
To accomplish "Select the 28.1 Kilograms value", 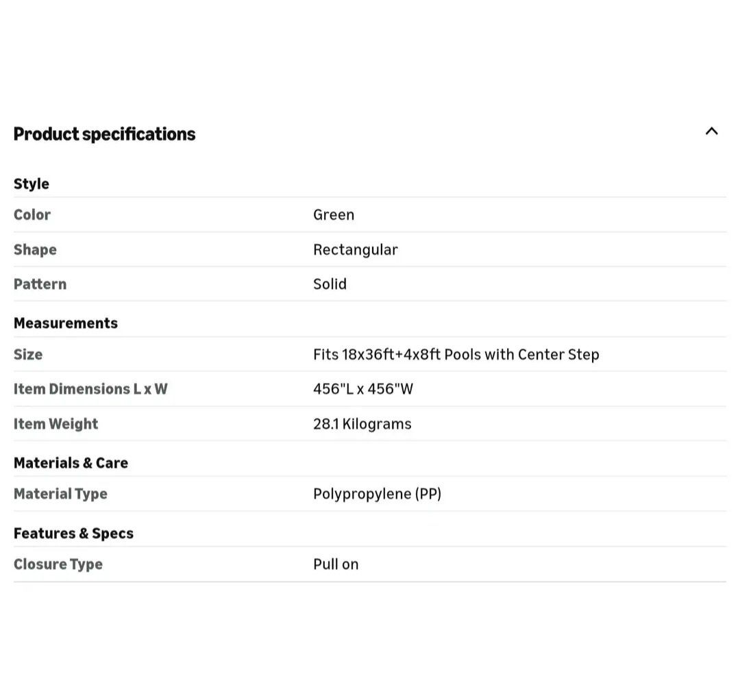I will tap(362, 423).
